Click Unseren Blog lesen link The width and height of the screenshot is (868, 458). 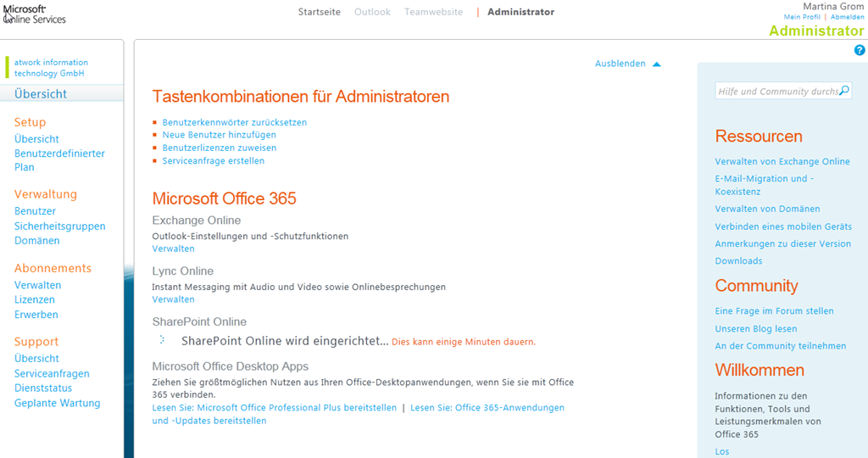point(755,329)
